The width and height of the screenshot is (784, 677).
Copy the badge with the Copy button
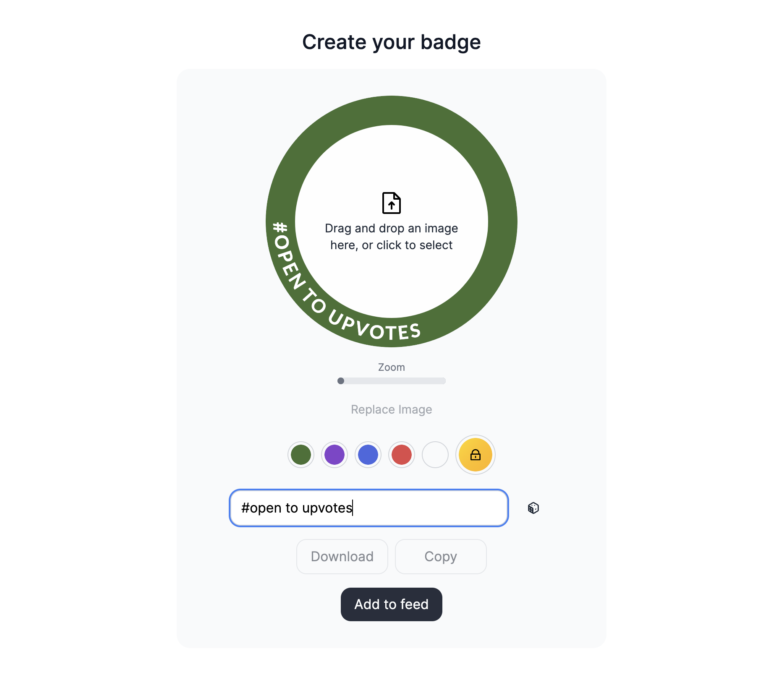[x=441, y=557]
